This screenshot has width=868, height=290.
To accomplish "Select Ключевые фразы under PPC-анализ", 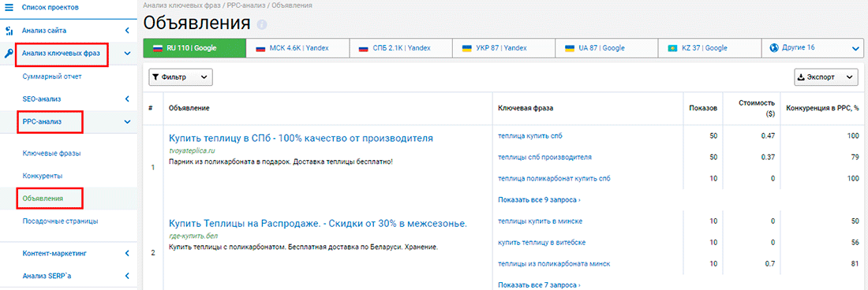I will [52, 154].
